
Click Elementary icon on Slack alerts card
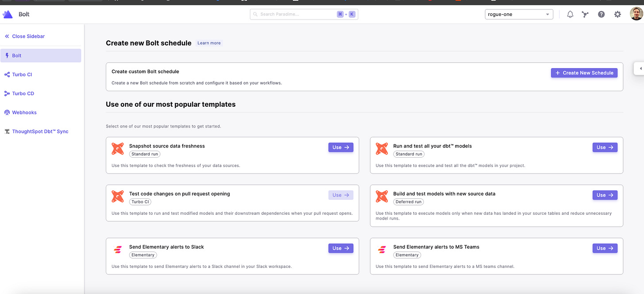pos(118,250)
